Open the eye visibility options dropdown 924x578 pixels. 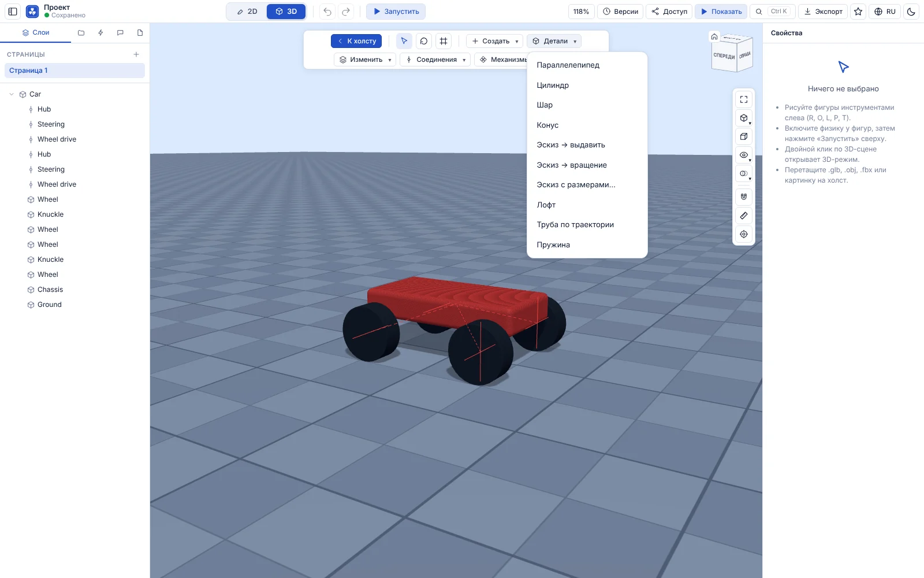[x=744, y=155]
